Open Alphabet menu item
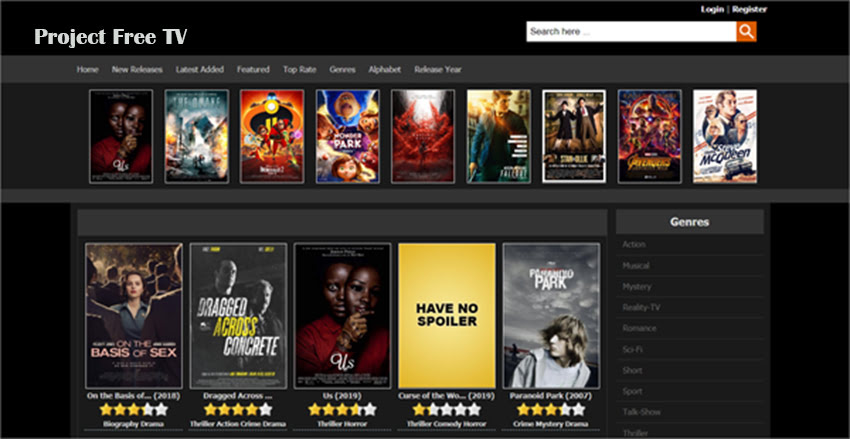Image resolution: width=850 pixels, height=439 pixels. coord(385,69)
